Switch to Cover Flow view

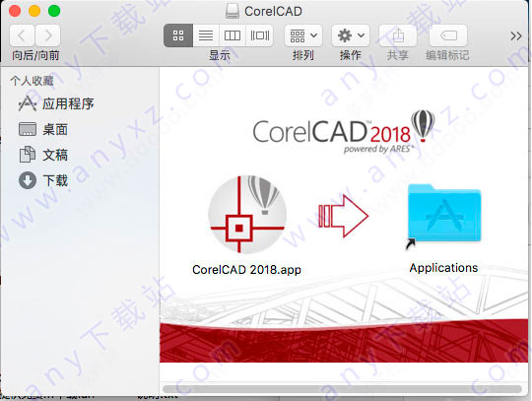(x=259, y=35)
